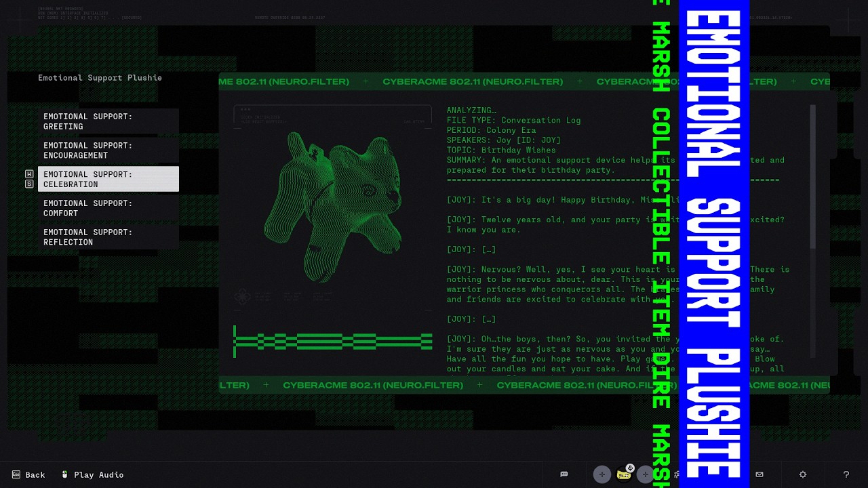Select Emotional Support: Greeting entry
This screenshot has height=488, width=868.
108,121
